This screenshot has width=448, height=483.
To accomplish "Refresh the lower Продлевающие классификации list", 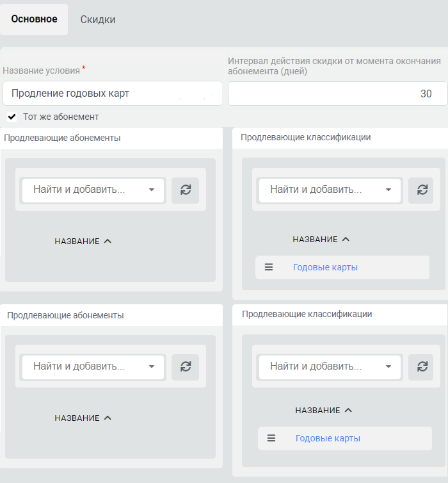I will [421, 366].
